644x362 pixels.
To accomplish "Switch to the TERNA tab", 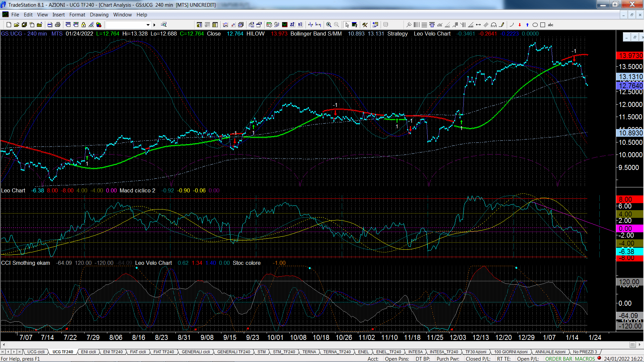I will point(309,352).
